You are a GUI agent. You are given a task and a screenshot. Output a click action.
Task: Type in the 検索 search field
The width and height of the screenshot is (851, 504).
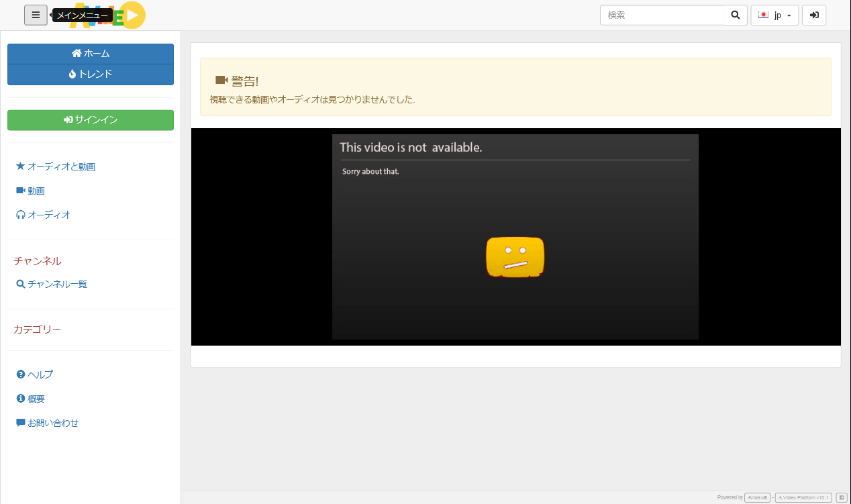click(x=662, y=15)
